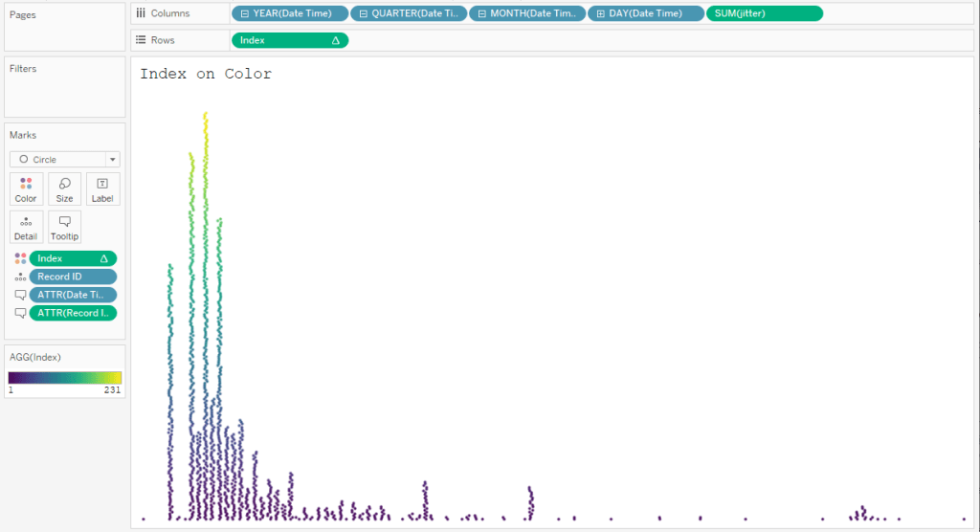The width and height of the screenshot is (980, 532).
Task: Collapse the QUARTER(Date Time) pill hierarchy
Action: coord(364,13)
